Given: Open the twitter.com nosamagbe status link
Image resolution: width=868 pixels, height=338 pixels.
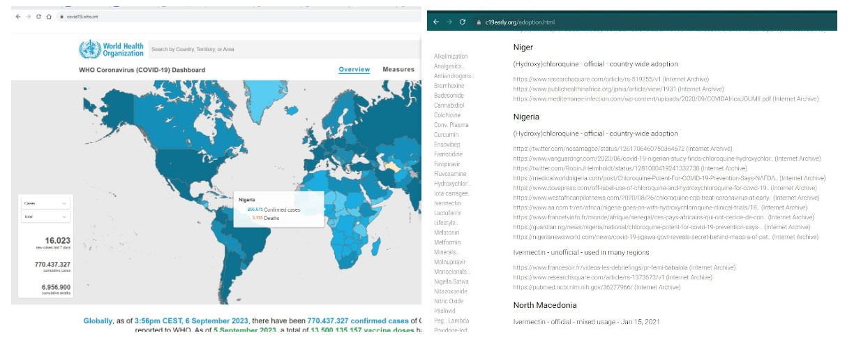Looking at the screenshot, I should coord(599,149).
